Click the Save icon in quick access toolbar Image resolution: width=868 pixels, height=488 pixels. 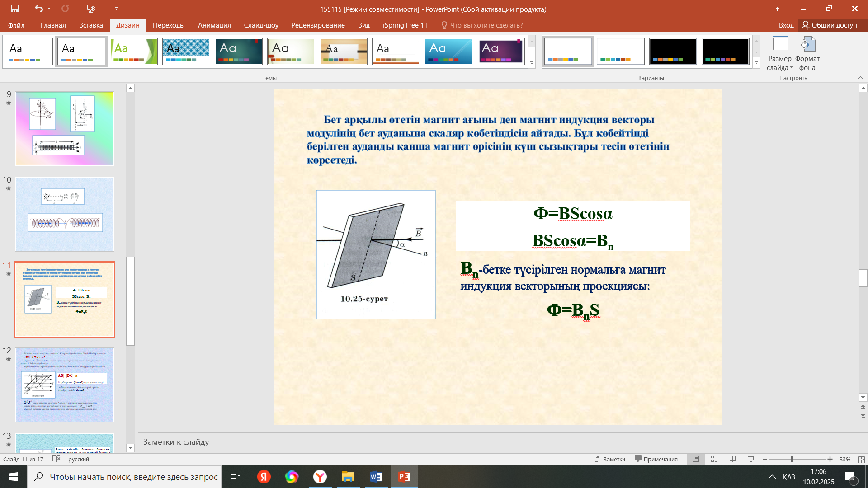tap(15, 9)
